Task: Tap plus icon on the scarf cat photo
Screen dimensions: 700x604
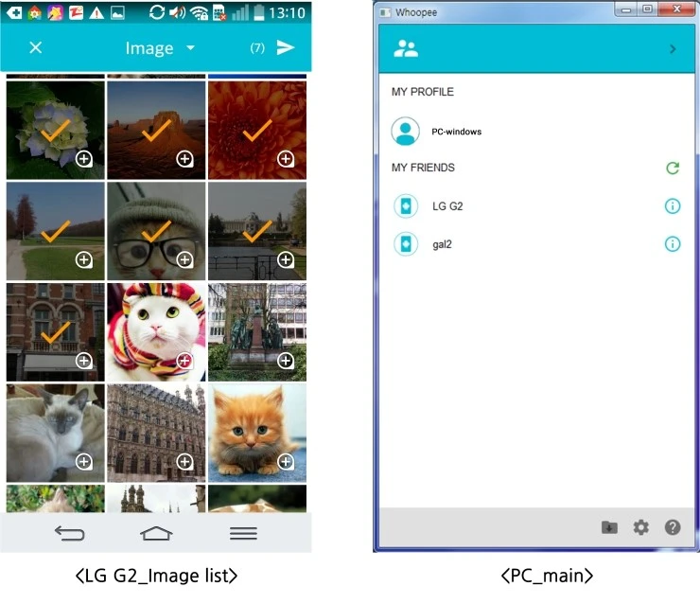Action: (184, 361)
